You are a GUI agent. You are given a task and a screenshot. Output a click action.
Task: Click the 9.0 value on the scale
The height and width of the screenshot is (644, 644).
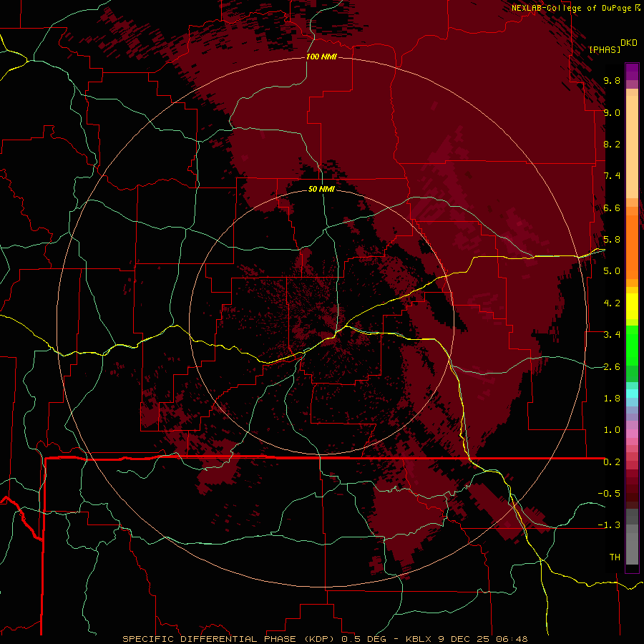[612, 112]
